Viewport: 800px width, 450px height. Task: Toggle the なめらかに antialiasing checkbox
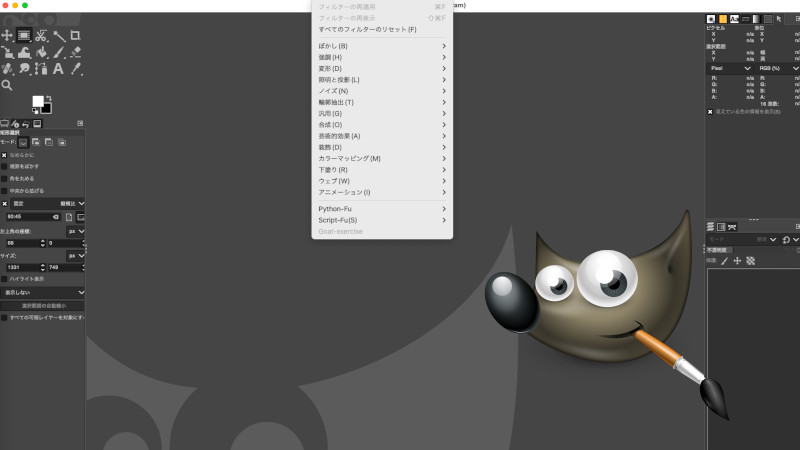coord(4,155)
